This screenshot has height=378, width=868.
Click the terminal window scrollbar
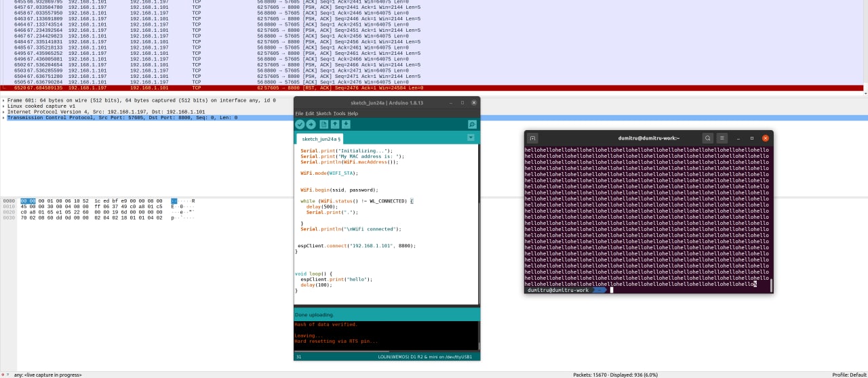pyautogui.click(x=771, y=284)
